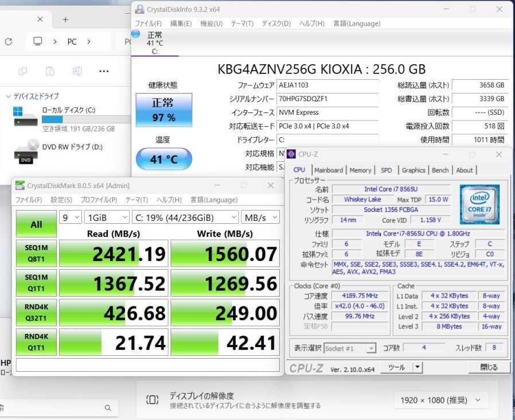Open CrystalDiskMark Help menu
This screenshot has height=420, width=515.
(169, 200)
